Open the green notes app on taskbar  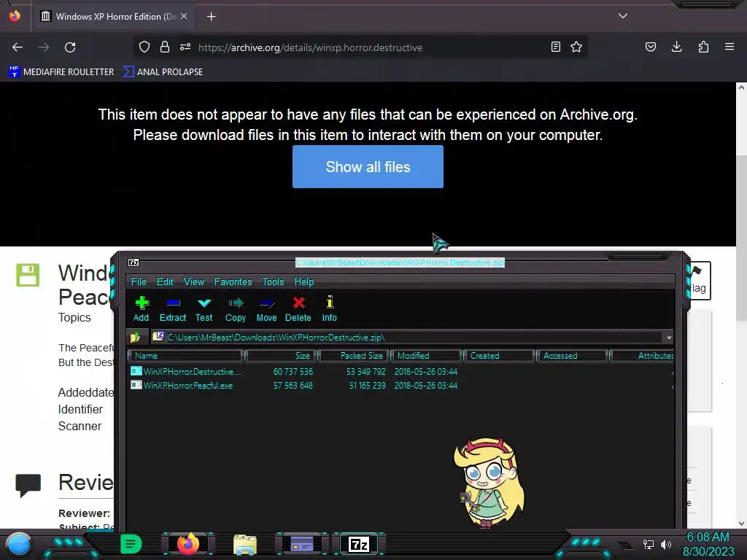(131, 544)
